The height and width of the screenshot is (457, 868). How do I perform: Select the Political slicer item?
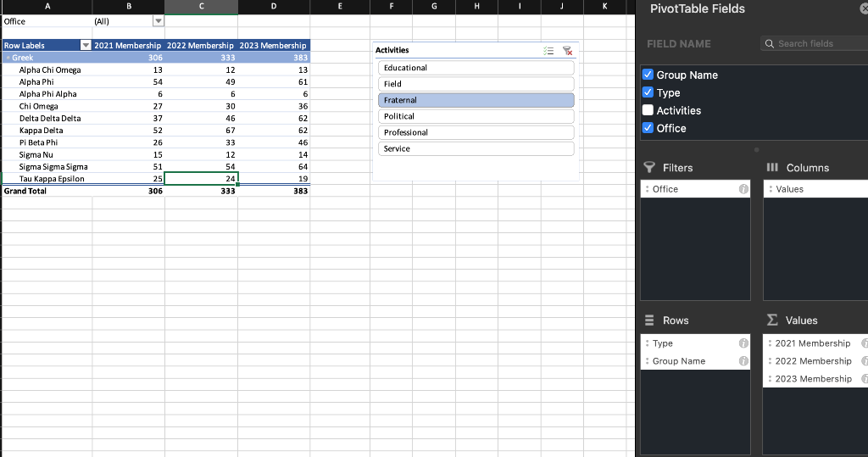[x=476, y=116]
